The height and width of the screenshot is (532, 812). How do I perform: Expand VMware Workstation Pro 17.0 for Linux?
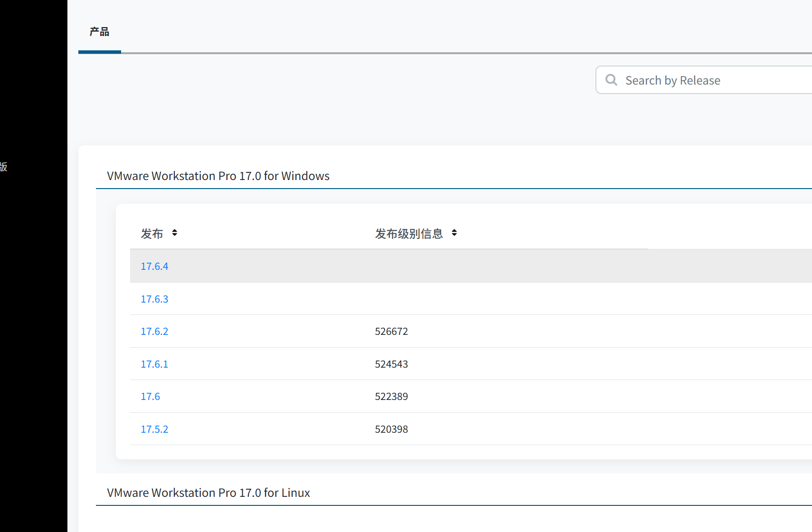208,493
